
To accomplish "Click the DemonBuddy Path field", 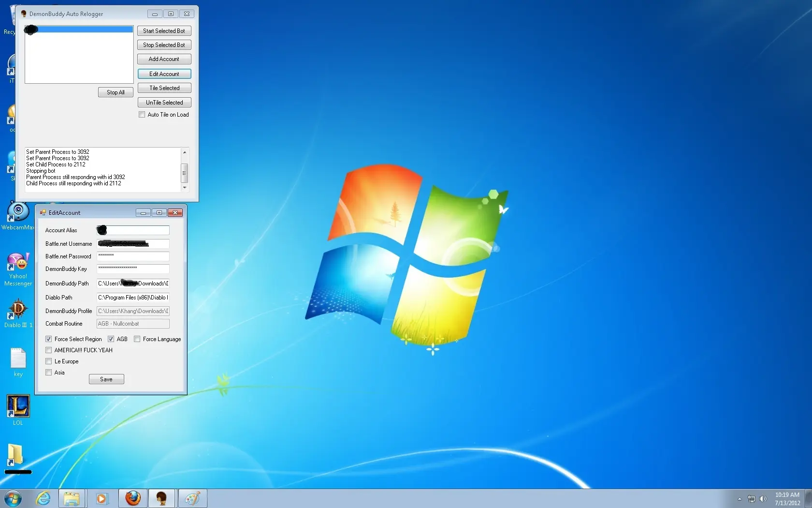I will (x=133, y=284).
